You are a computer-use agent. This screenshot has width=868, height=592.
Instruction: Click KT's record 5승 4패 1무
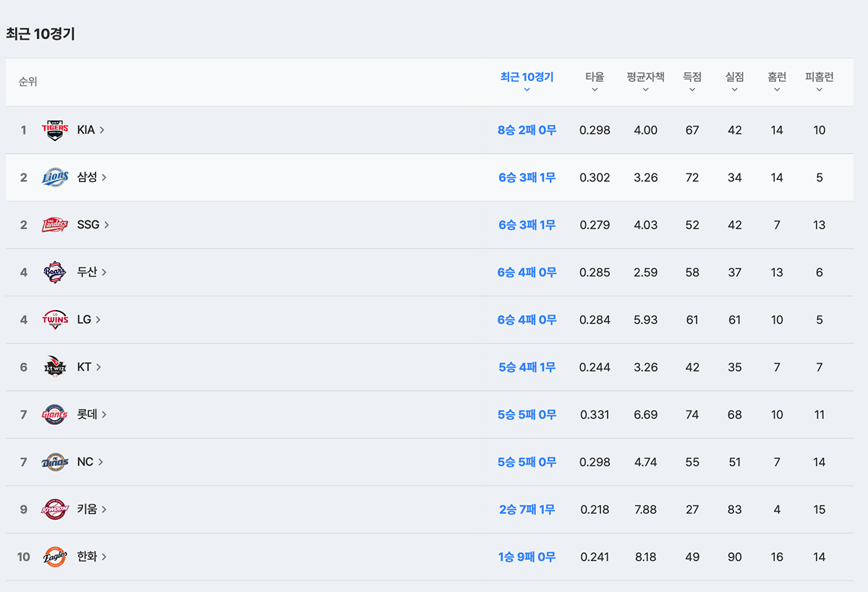527,367
